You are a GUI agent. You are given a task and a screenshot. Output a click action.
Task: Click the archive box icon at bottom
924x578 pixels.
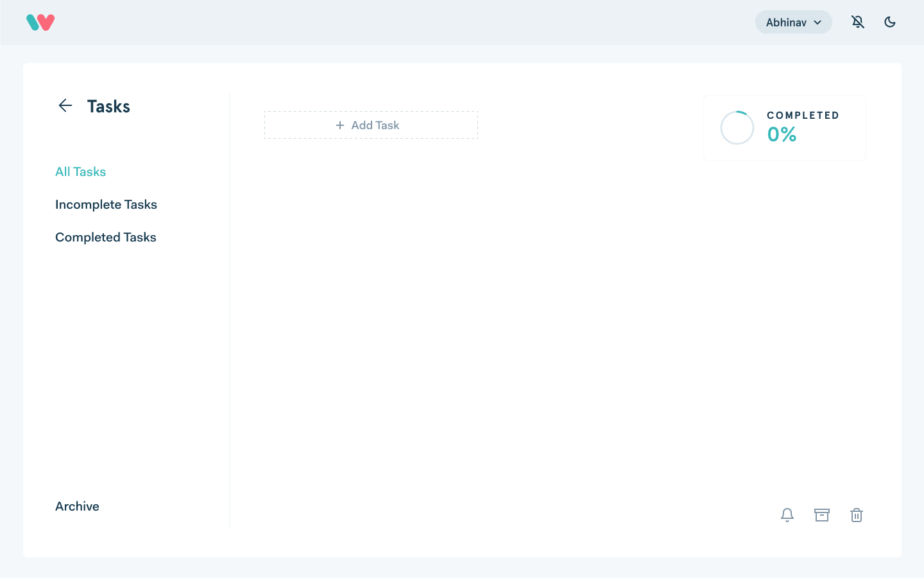tap(822, 515)
